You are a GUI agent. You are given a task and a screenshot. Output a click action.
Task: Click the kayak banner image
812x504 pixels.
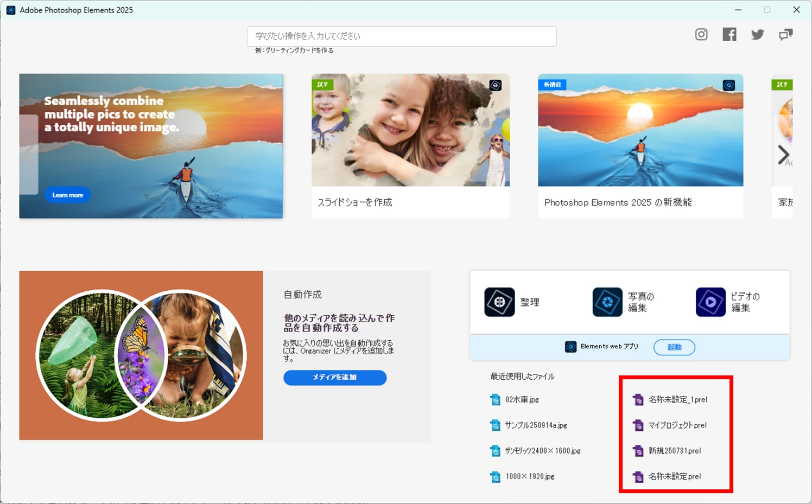(x=151, y=146)
